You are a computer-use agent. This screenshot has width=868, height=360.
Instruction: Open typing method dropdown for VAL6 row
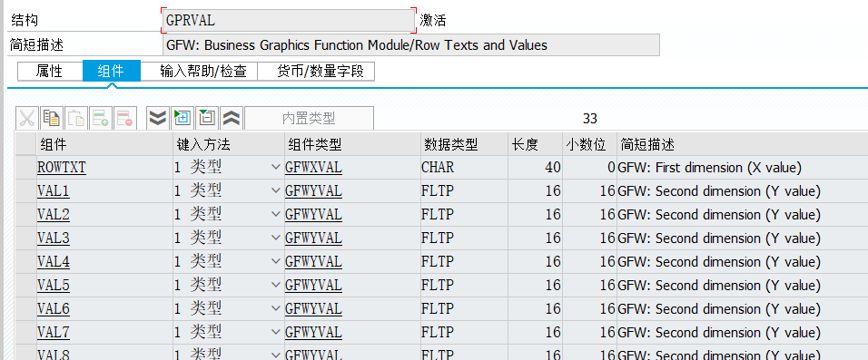coord(276,308)
